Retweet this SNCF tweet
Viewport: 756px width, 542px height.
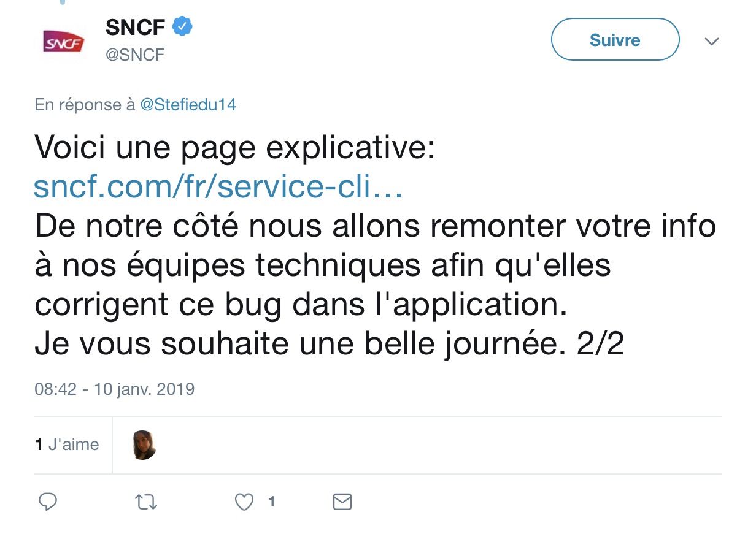click(146, 503)
